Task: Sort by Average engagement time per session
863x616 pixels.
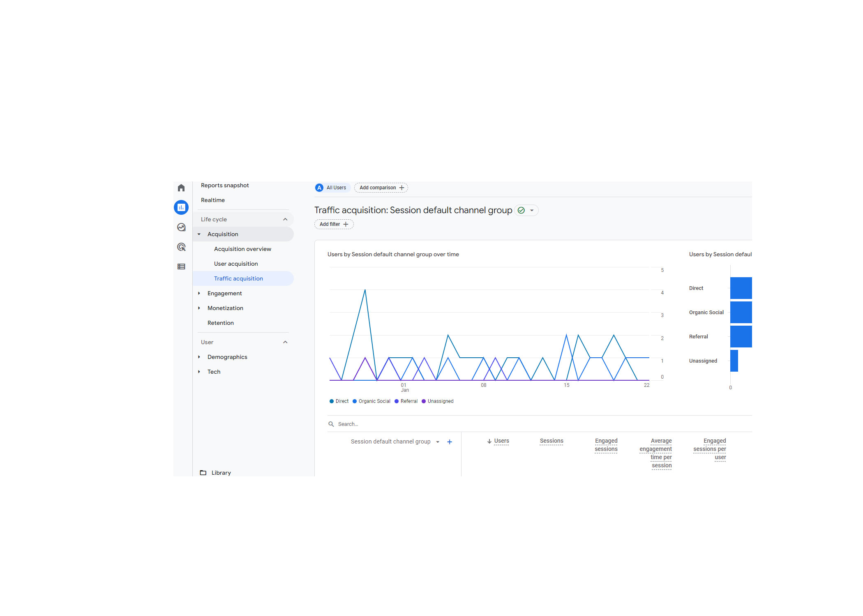Action: pyautogui.click(x=655, y=453)
